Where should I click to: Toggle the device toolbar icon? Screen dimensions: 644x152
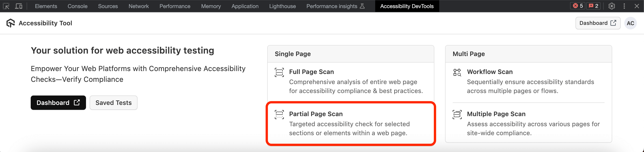(19, 6)
